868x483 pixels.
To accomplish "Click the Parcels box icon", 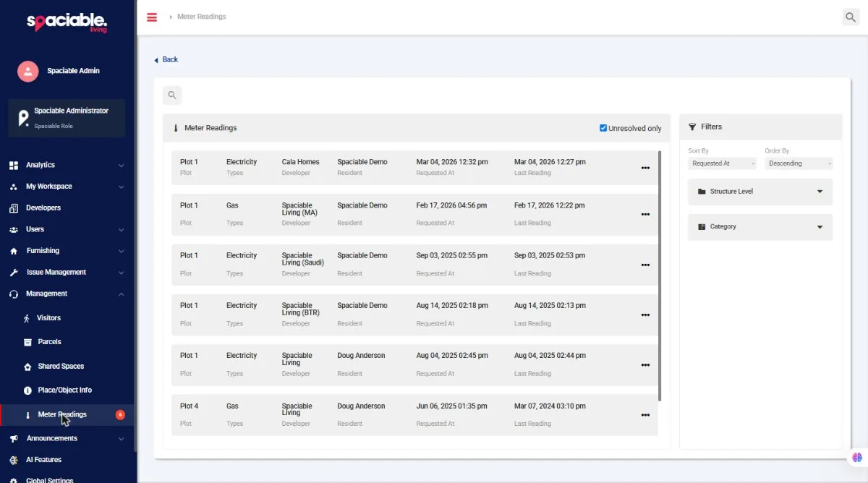I will 27,342.
